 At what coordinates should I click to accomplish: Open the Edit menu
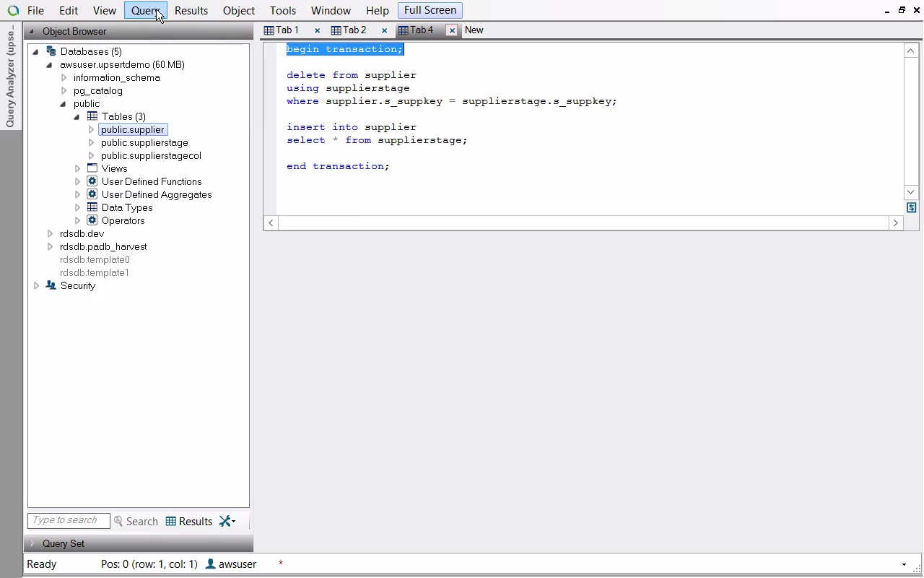point(69,11)
